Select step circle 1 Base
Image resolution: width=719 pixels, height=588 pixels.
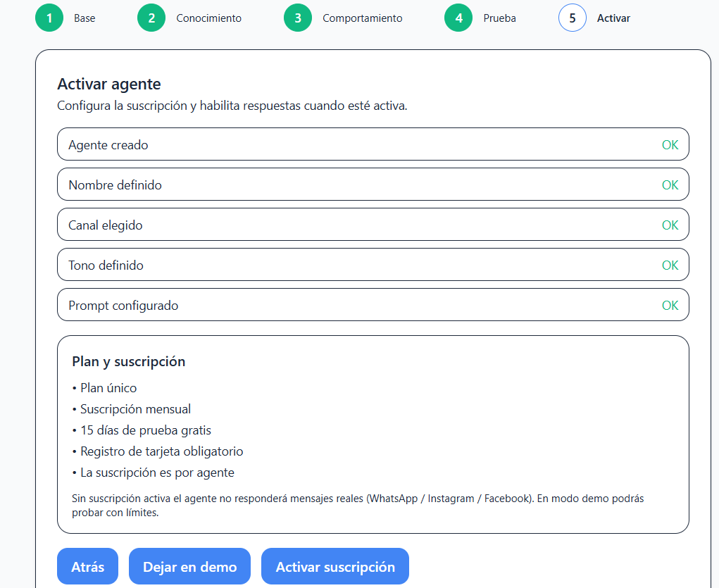pos(49,18)
